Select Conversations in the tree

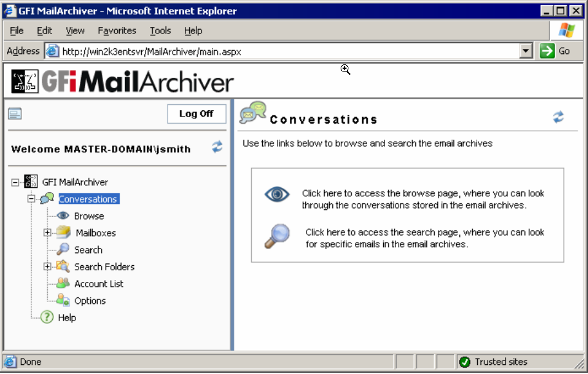pos(89,199)
